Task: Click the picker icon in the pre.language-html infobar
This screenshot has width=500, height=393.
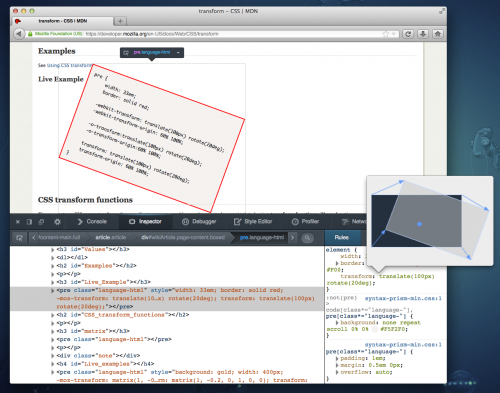Action: tap(126, 53)
